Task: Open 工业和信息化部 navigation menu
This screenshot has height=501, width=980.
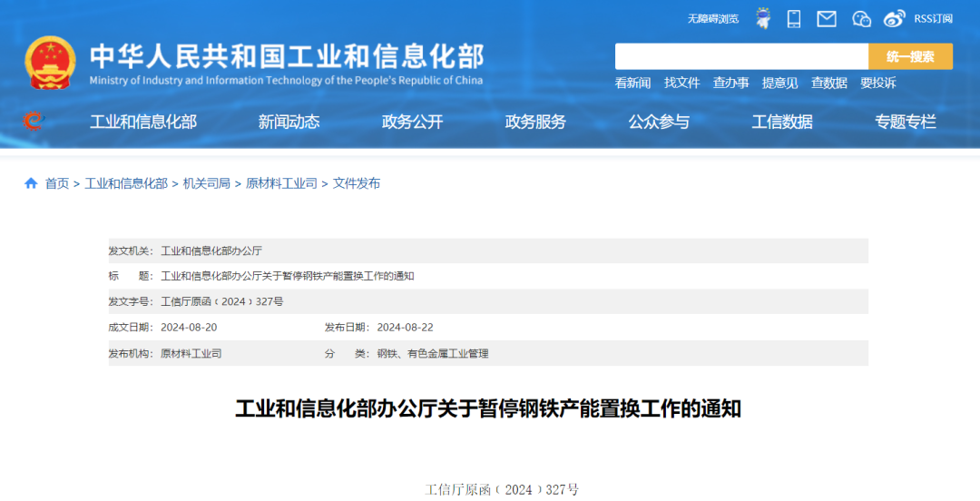Action: tap(143, 122)
